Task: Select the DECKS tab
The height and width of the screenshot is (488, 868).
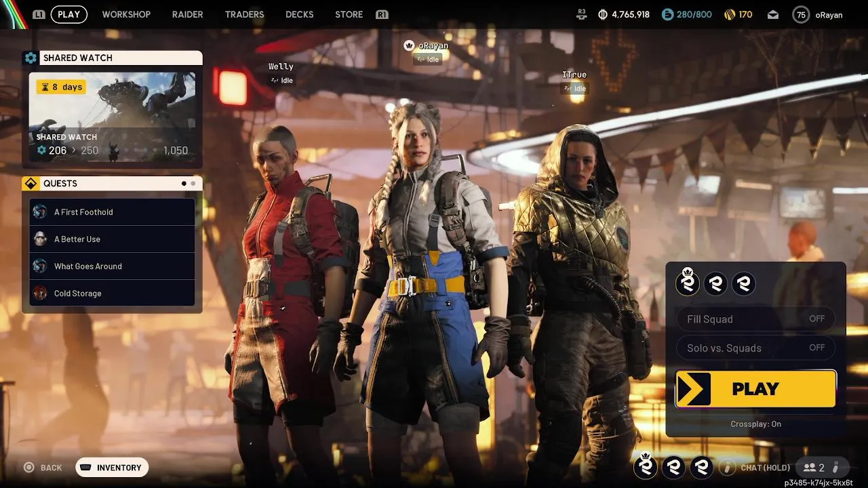Action: coord(300,14)
